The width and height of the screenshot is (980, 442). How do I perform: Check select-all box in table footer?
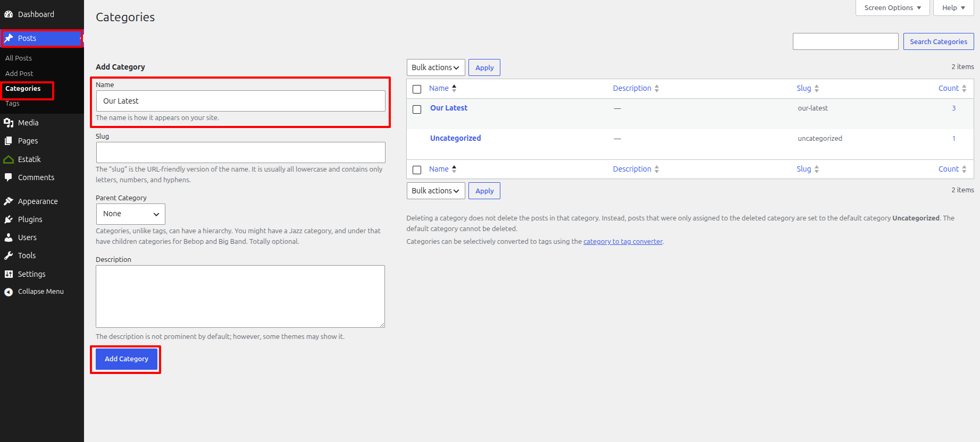(417, 170)
